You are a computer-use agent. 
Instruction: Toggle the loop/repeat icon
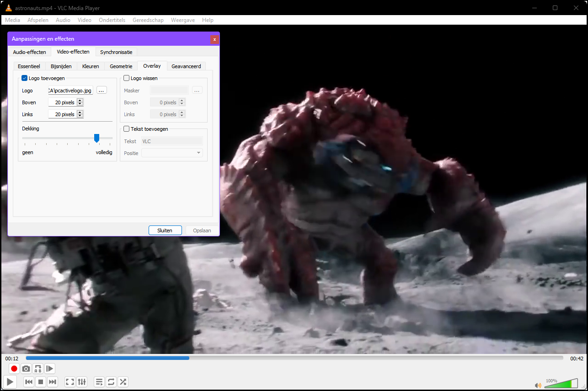111,382
